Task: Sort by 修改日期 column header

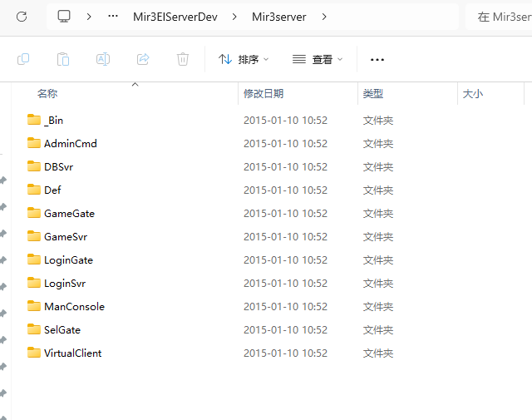Action: 264,93
